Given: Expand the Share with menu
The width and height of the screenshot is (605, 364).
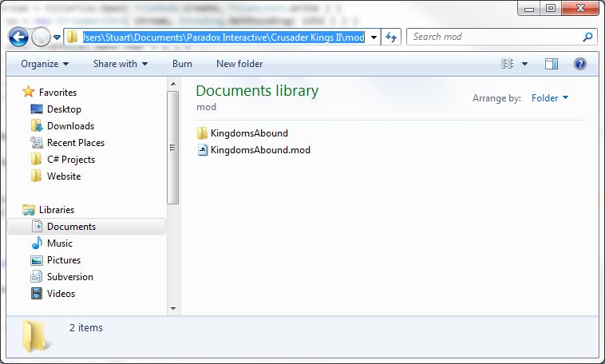Looking at the screenshot, I should (121, 64).
